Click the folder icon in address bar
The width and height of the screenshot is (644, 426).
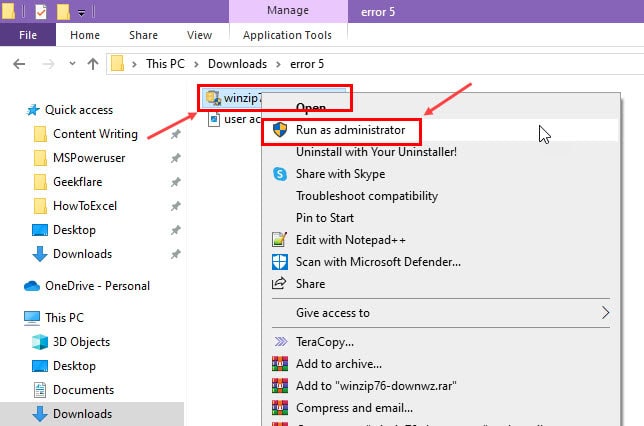tap(117, 64)
